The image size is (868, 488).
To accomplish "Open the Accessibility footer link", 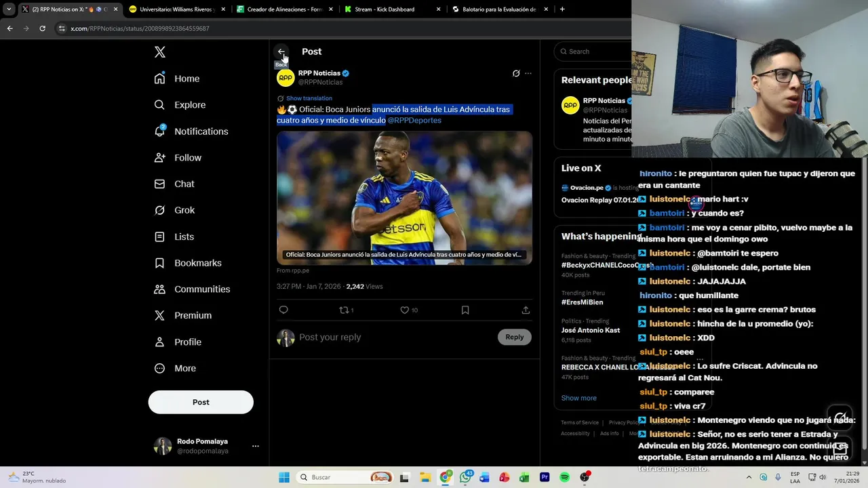I will click(575, 434).
